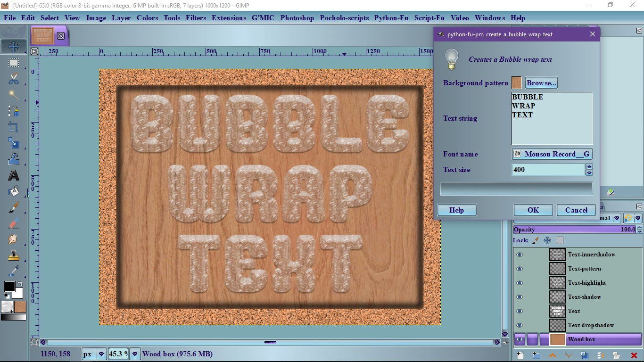The width and height of the screenshot is (644, 362).
Task: Activate the Scissors Select tool
Action: [x=14, y=78]
